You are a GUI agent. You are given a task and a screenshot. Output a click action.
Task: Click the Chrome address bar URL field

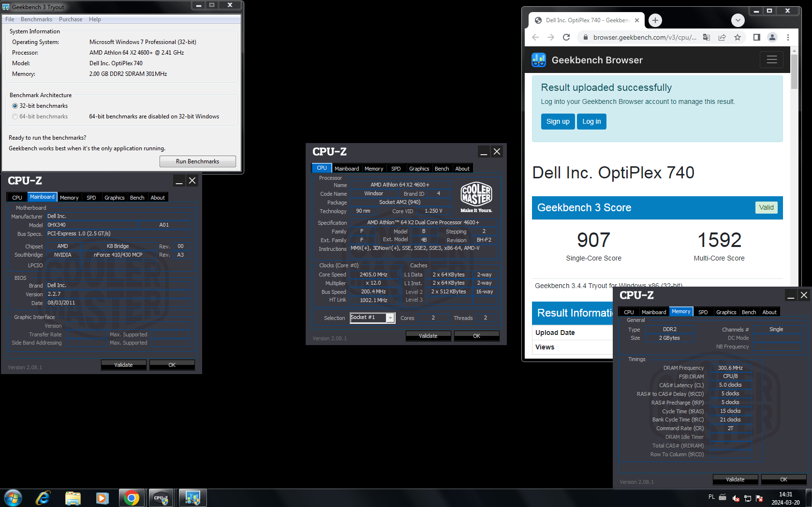pos(645,37)
